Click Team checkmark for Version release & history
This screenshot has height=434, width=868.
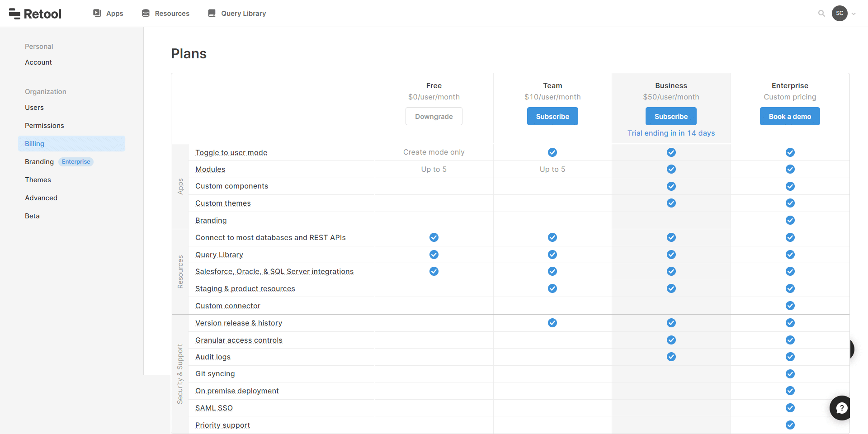pyautogui.click(x=552, y=323)
